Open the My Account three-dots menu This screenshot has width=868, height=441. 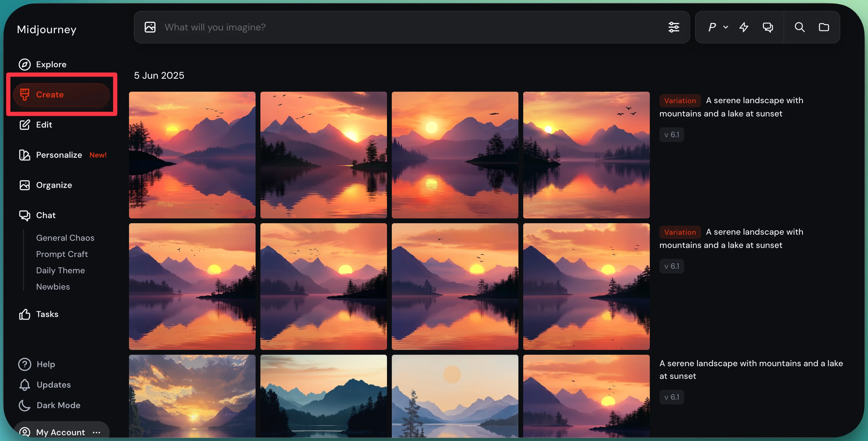pos(96,432)
